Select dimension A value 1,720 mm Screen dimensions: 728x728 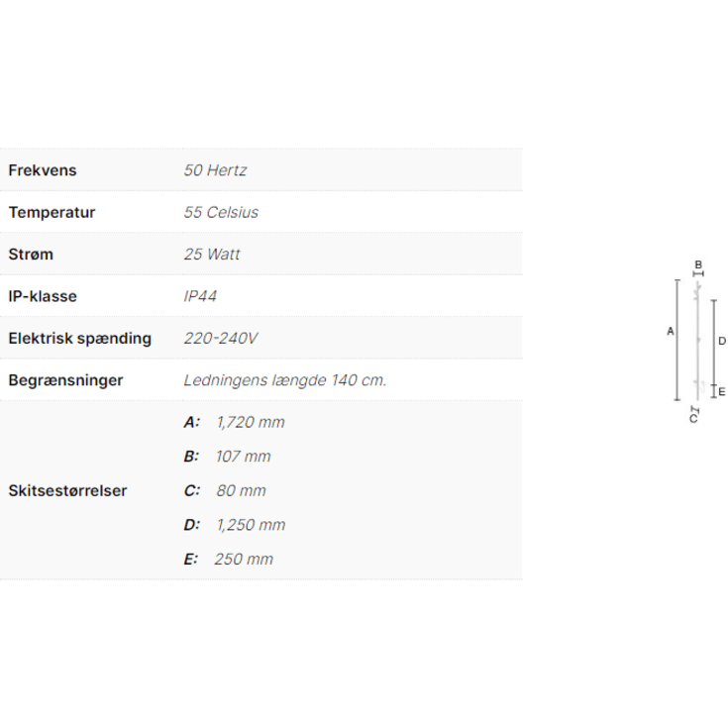point(251,422)
